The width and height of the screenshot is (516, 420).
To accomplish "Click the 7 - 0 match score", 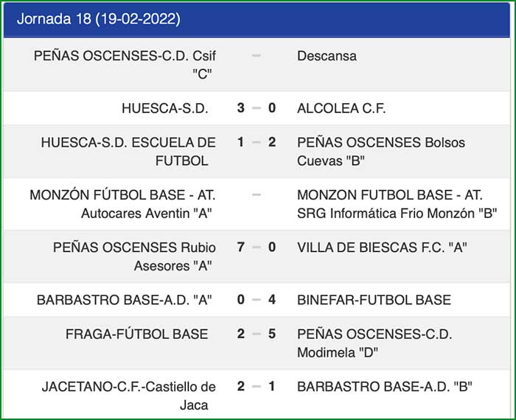I will tap(256, 248).
